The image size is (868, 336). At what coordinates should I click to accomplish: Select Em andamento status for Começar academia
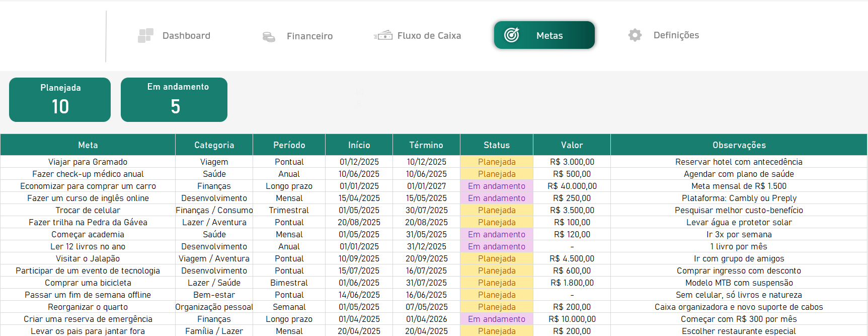point(497,234)
